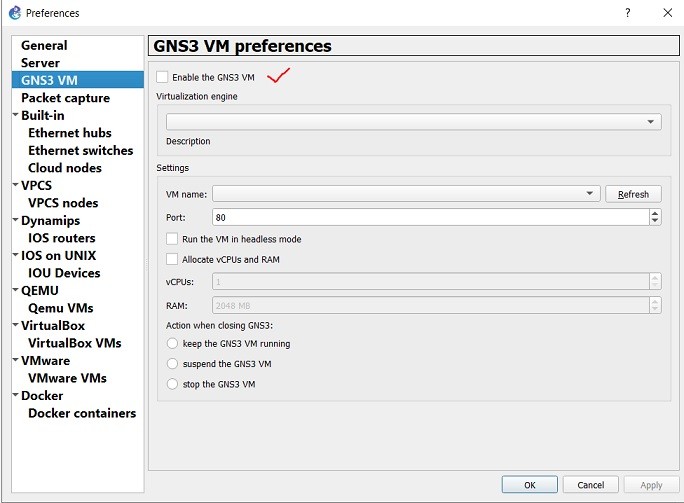Open Cloud nodes settings

point(65,168)
